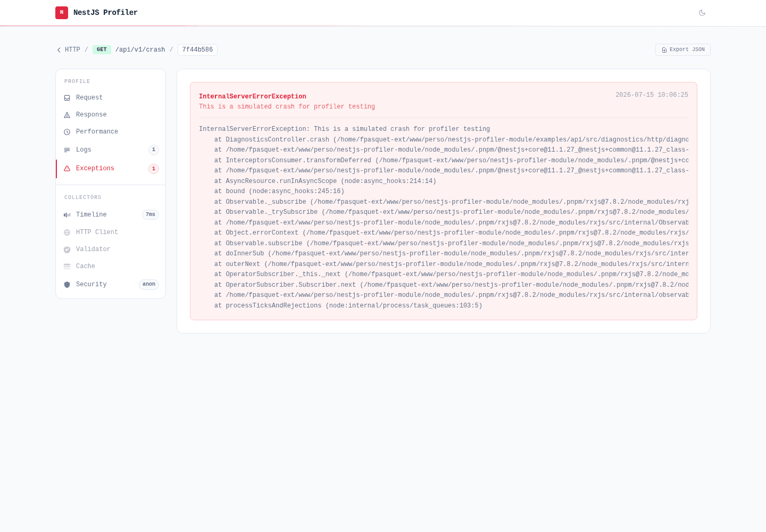766x532 pixels.
Task: Open the Security collector
Action: (x=111, y=285)
